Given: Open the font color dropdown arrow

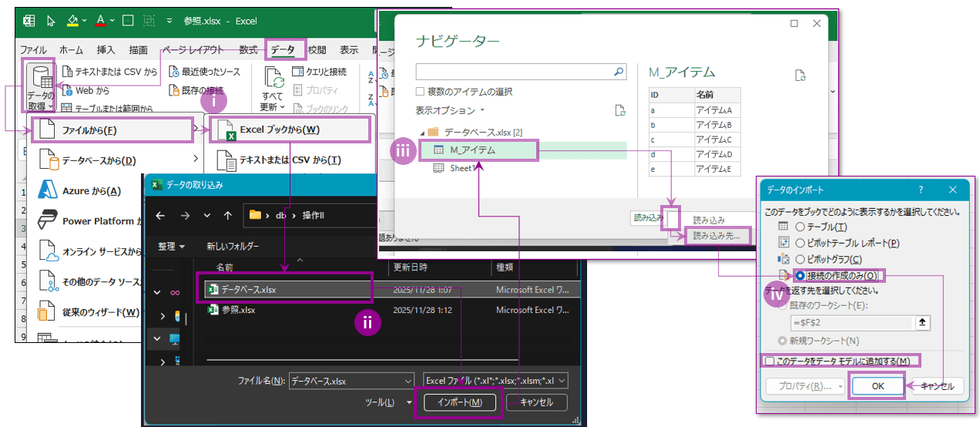Looking at the screenshot, I should (112, 21).
